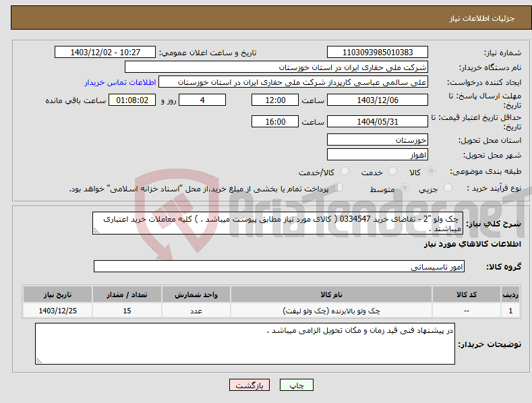Image resolution: width=532 pixels, height=403 pixels.
Task: Click the جزئیات اطلاعات نیاز header title
Action: pyautogui.click(x=482, y=18)
